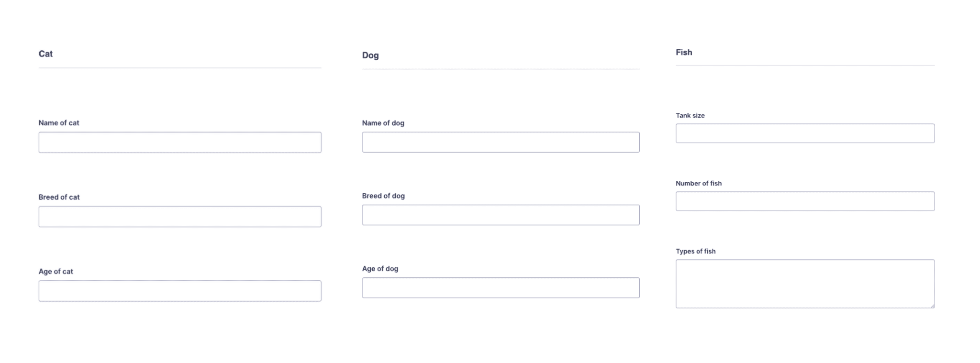Focus the Breed of dog text box

pos(501,215)
